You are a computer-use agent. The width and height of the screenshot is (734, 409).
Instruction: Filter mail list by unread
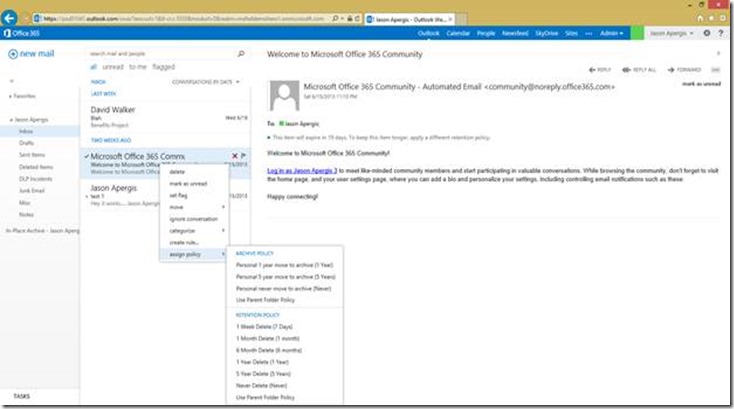(113, 67)
